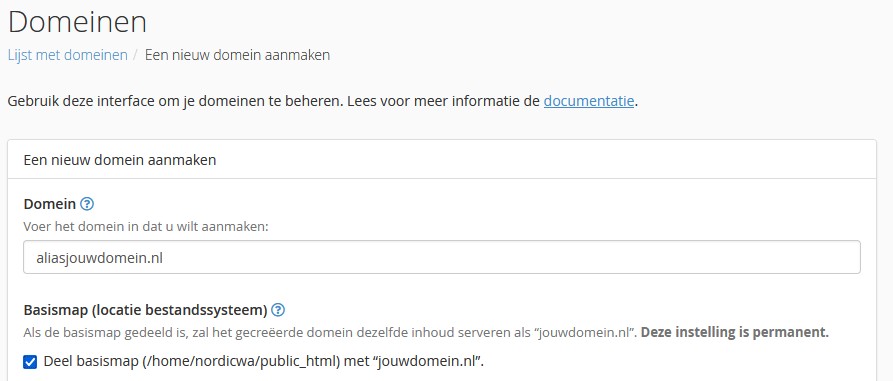Click the breadcrumb item 'Een nieuw domein aanmaken'
The width and height of the screenshot is (893, 381).
237,55
